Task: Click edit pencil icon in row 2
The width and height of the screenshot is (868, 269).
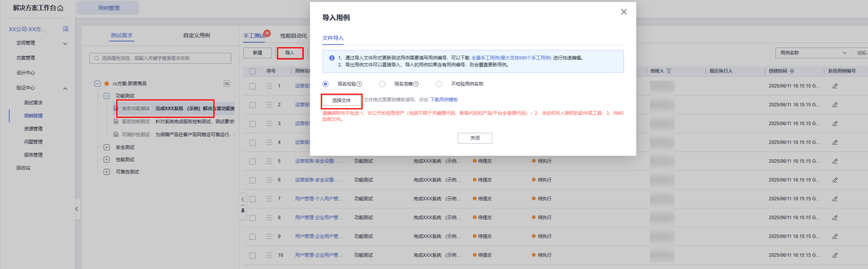Action: 835,105
